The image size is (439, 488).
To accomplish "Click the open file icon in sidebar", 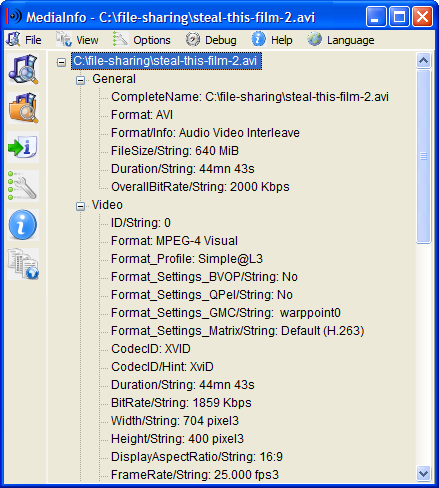I will [23, 69].
